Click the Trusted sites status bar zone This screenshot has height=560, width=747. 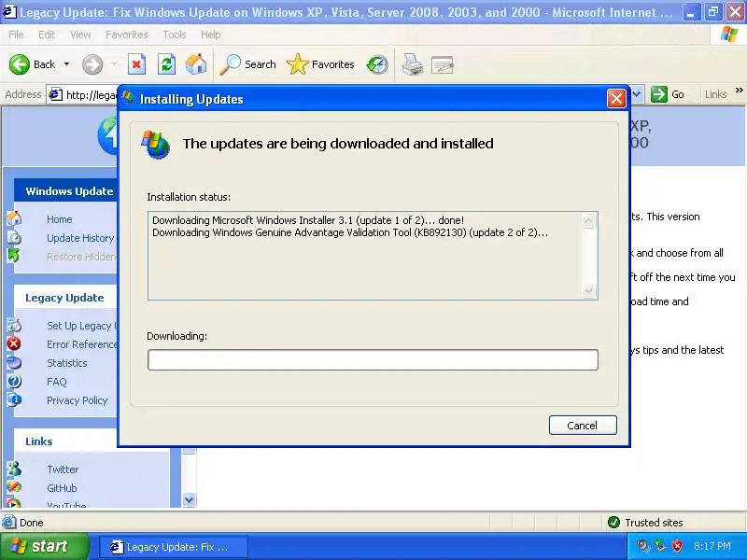pos(645,523)
